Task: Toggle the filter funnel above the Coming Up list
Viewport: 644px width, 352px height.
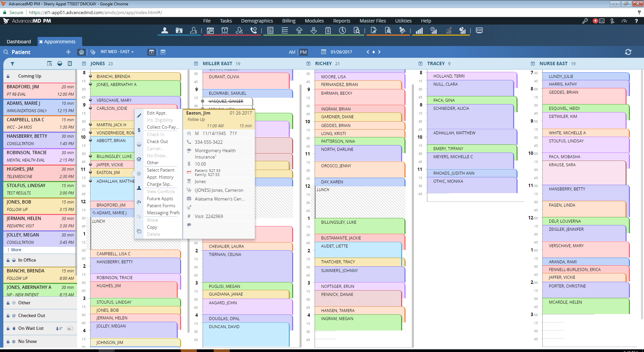Action: point(12,64)
